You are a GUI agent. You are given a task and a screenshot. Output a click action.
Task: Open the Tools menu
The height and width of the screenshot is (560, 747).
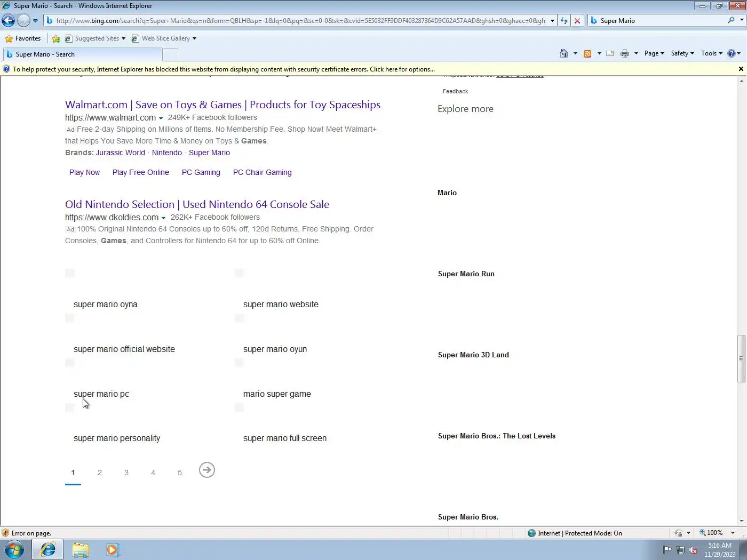pos(712,53)
